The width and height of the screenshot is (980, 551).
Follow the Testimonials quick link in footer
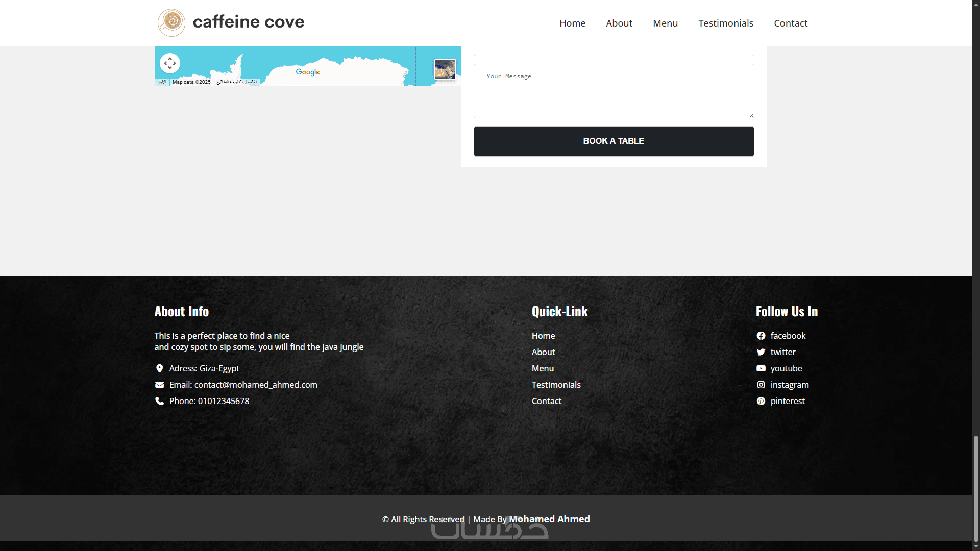pyautogui.click(x=556, y=385)
